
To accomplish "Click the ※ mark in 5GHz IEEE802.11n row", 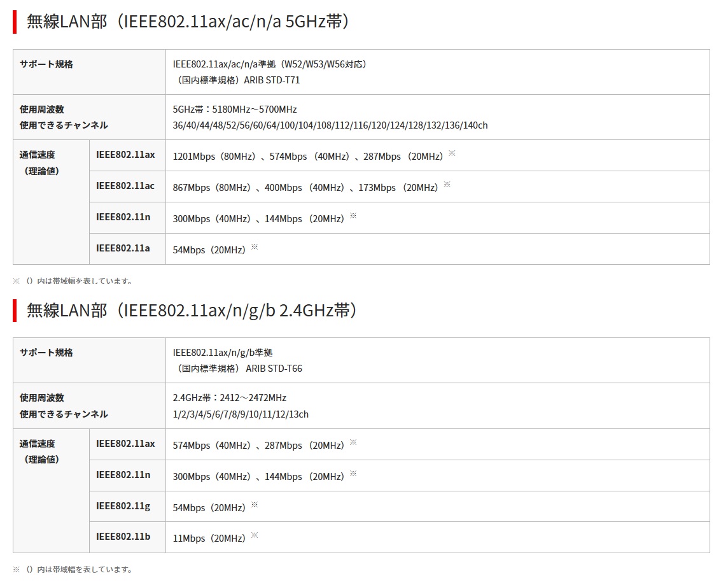I will (x=353, y=216).
